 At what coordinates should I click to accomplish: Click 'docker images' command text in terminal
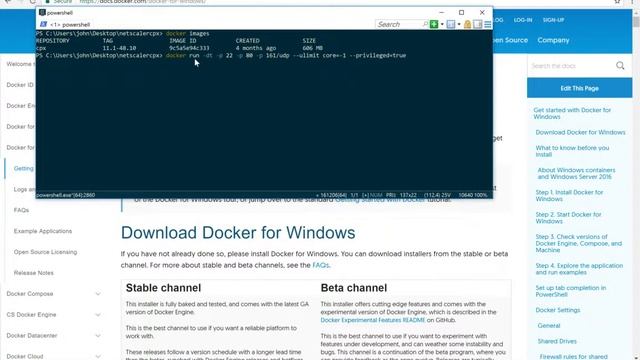(187, 33)
